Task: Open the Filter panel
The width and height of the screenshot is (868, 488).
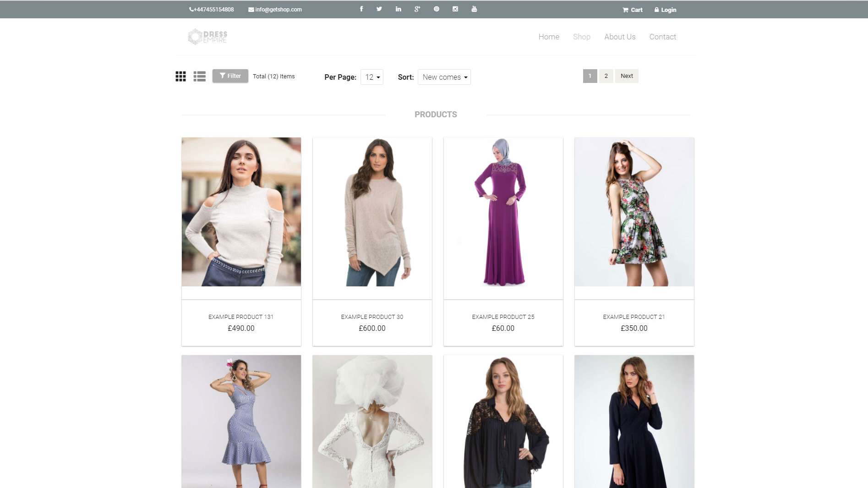Action: (230, 76)
